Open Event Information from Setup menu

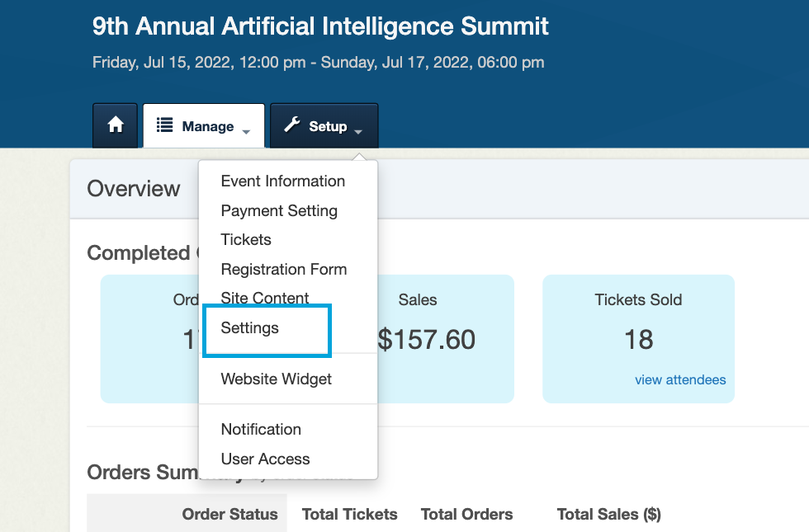[x=282, y=181]
